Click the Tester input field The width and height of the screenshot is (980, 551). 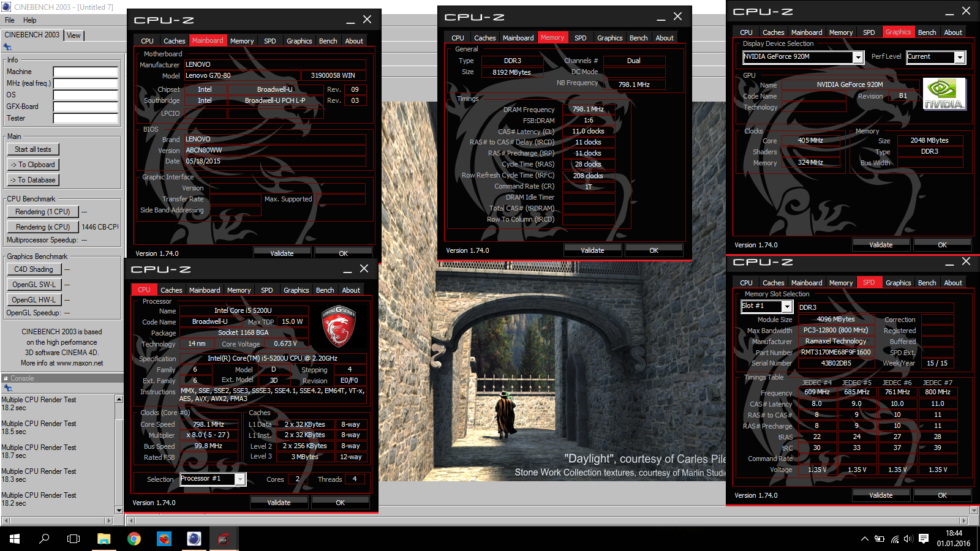(x=86, y=118)
